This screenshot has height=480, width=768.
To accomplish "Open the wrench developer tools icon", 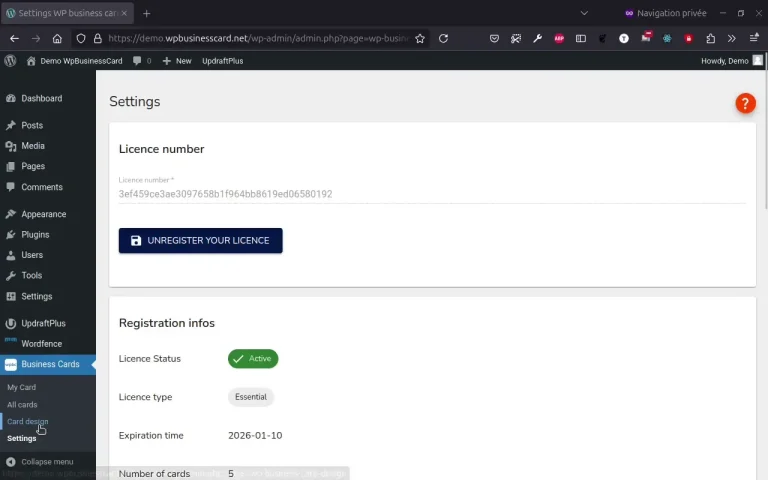I will [x=537, y=39].
